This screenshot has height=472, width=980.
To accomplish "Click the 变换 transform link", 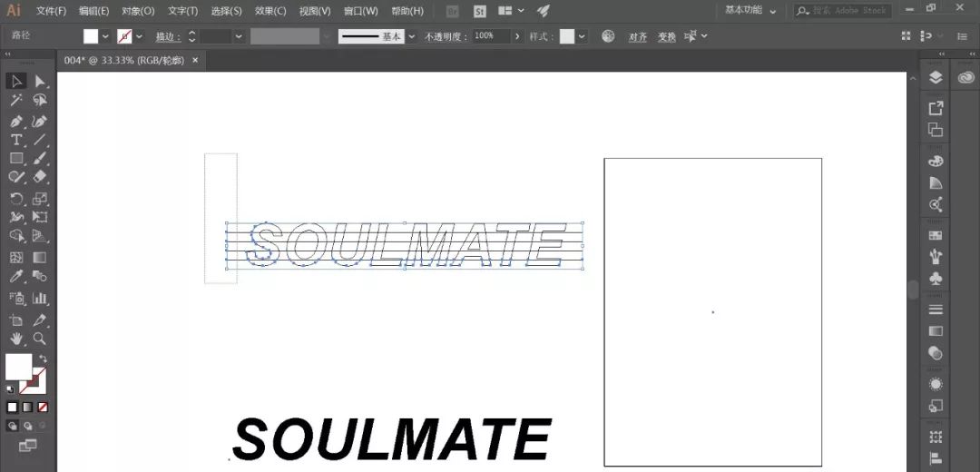I will pos(666,37).
